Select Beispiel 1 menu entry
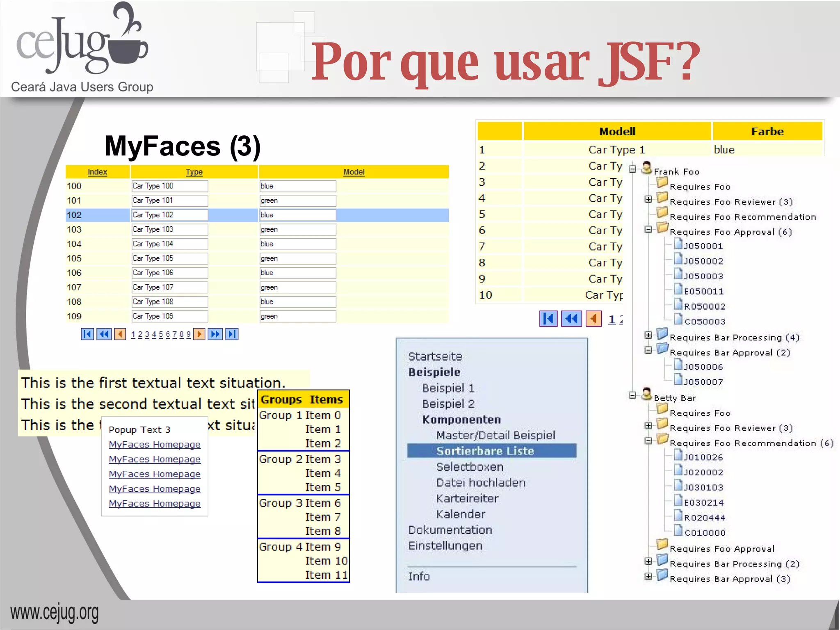This screenshot has width=840, height=630. (448, 388)
